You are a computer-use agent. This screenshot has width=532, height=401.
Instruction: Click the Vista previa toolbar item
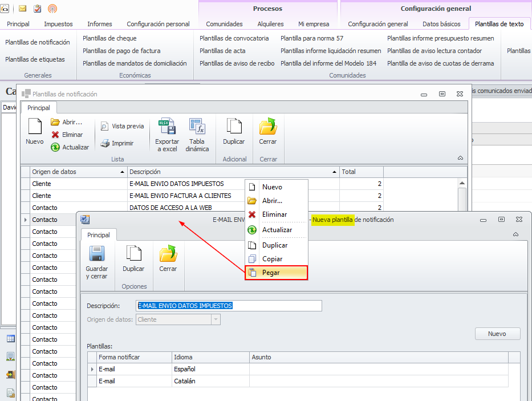122,126
